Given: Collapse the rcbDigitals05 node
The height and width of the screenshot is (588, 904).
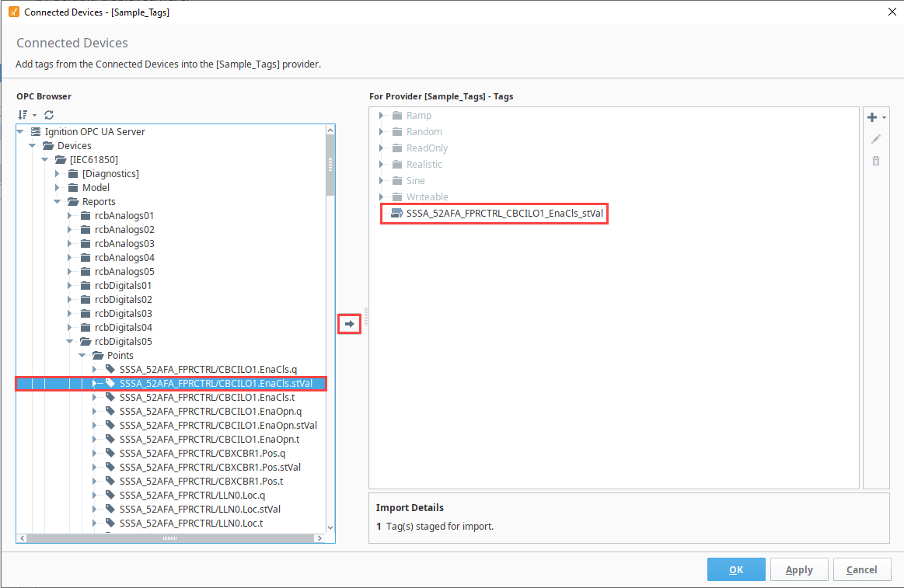Looking at the screenshot, I should tap(70, 342).
